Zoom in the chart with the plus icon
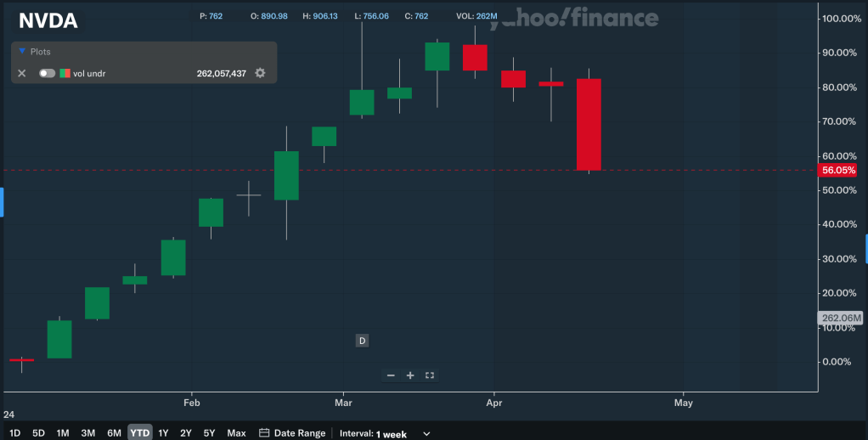Viewport: 868px width, 440px height. point(410,375)
